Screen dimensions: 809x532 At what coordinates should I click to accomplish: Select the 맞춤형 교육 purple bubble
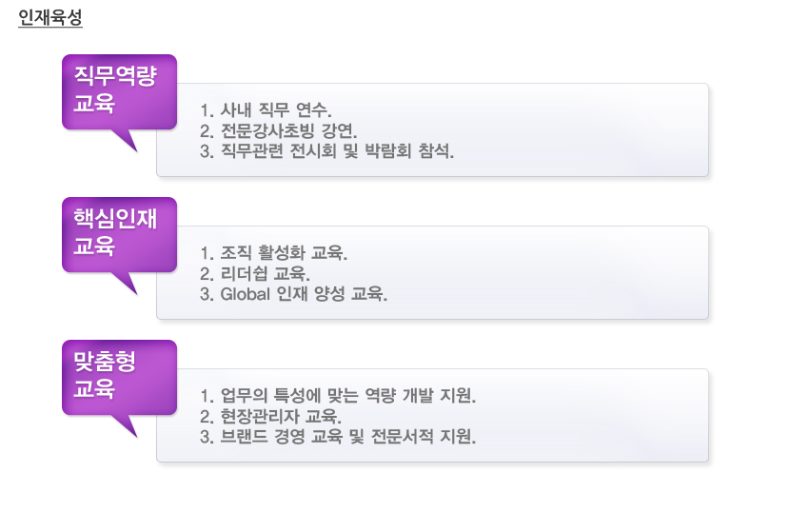point(119,377)
